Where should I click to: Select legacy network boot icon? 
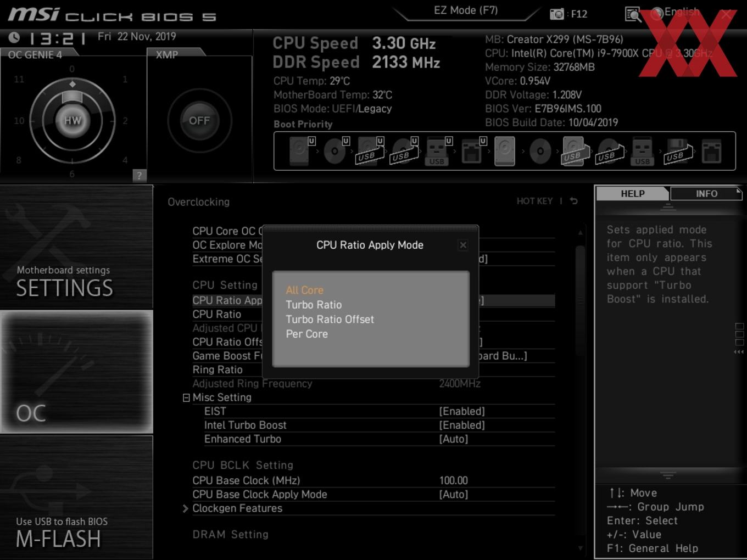click(711, 151)
